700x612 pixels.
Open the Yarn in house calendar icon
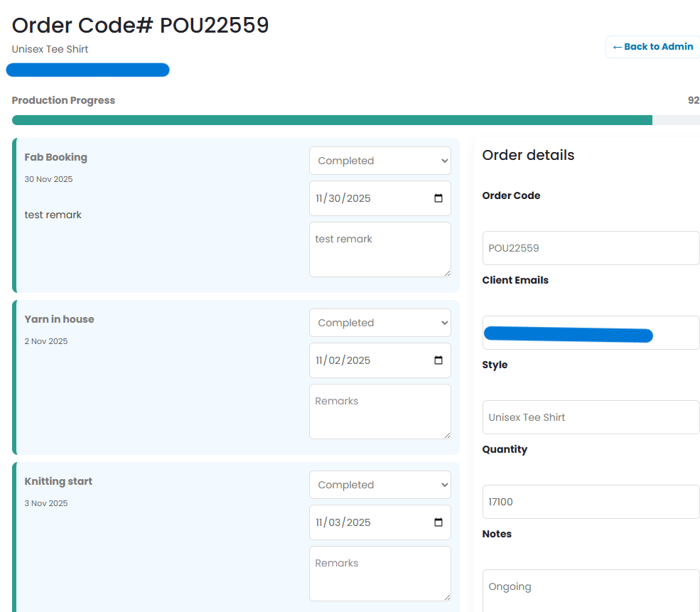[438, 360]
